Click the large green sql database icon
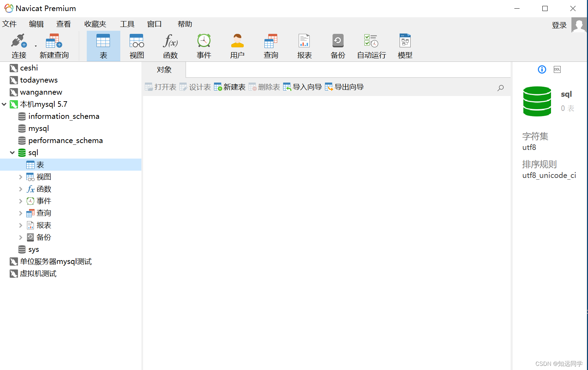The image size is (588, 370). [x=537, y=101]
